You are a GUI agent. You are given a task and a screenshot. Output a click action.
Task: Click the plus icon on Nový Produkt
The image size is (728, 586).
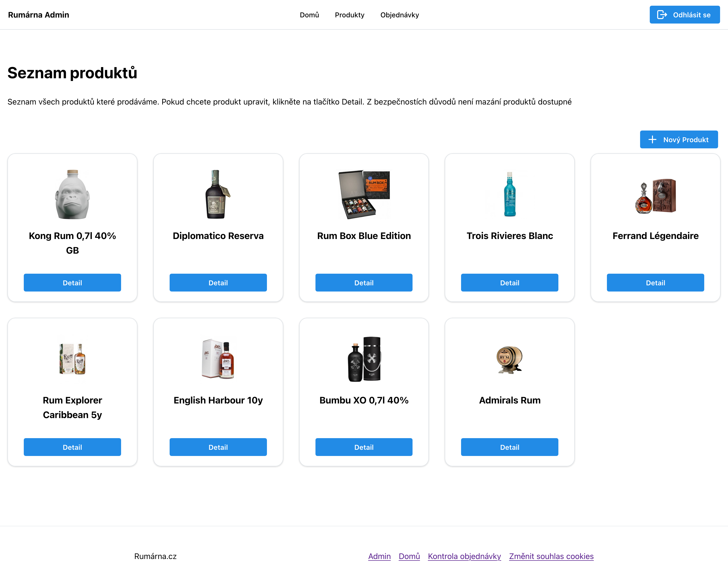(652, 139)
